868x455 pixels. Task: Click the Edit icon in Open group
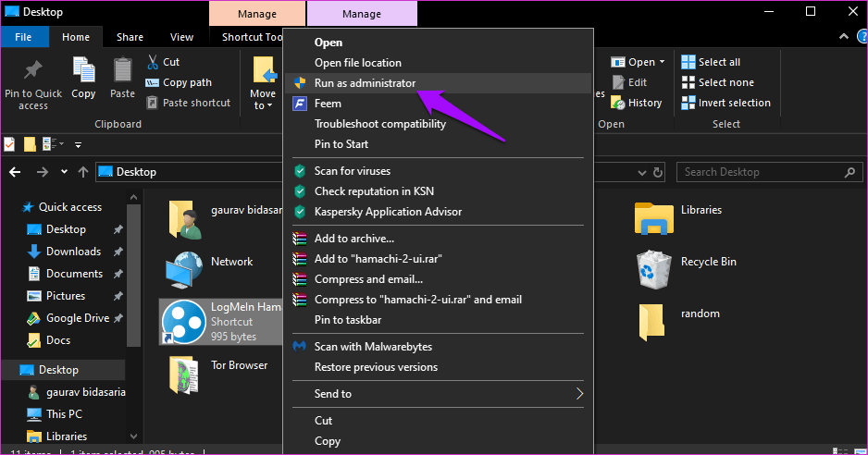[618, 82]
